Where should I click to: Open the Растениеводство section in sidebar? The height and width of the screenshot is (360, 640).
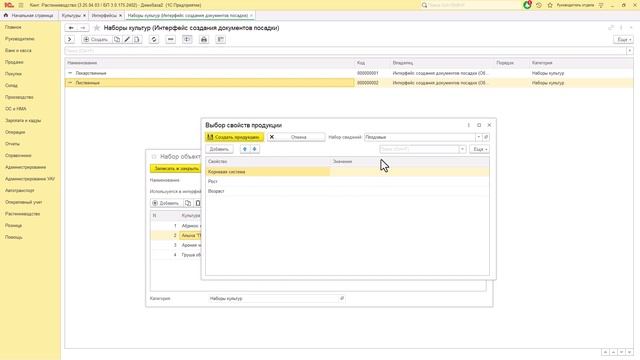tap(22, 213)
